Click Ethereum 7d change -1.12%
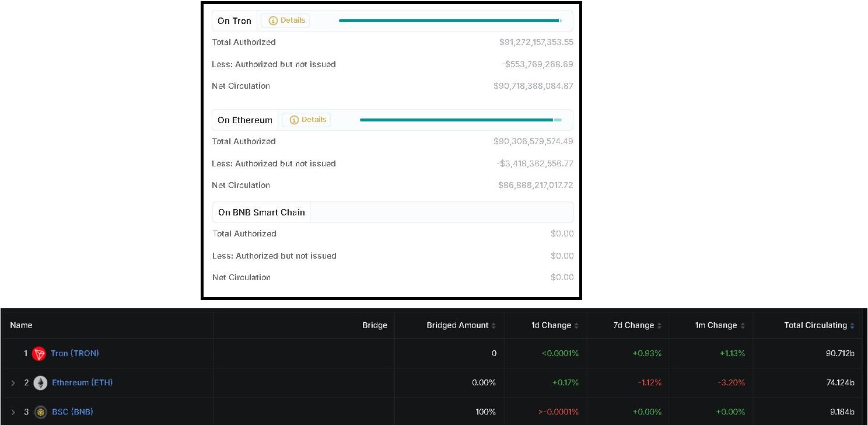Image resolution: width=868 pixels, height=425 pixels. click(x=650, y=382)
